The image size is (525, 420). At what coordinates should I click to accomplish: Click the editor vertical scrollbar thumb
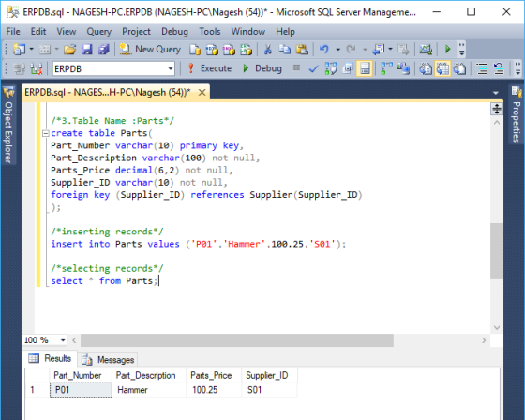(497, 251)
